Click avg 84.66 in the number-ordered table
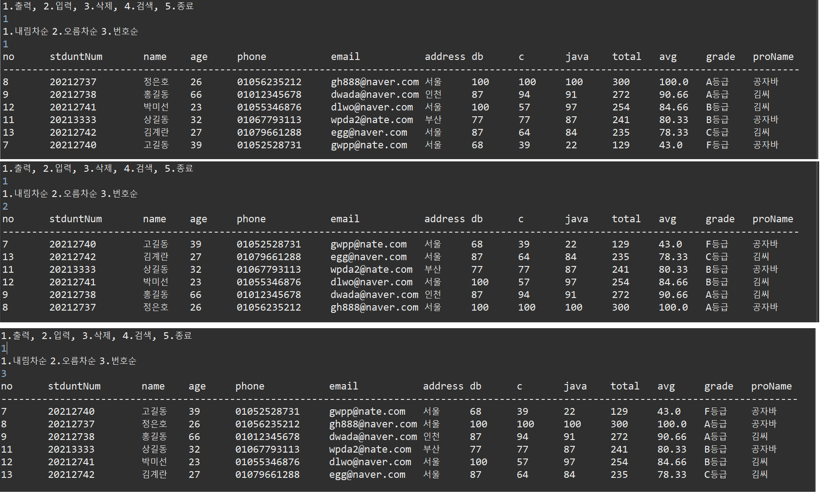The width and height of the screenshot is (826, 504). coord(672,462)
